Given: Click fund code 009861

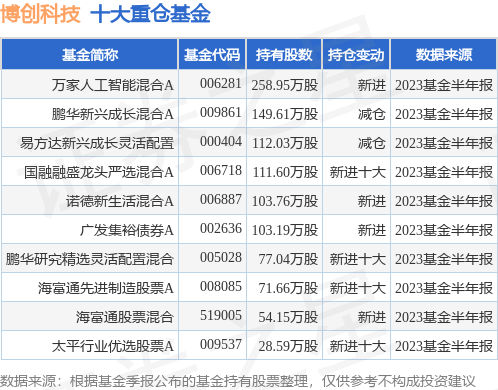Looking at the screenshot, I should [221, 112].
